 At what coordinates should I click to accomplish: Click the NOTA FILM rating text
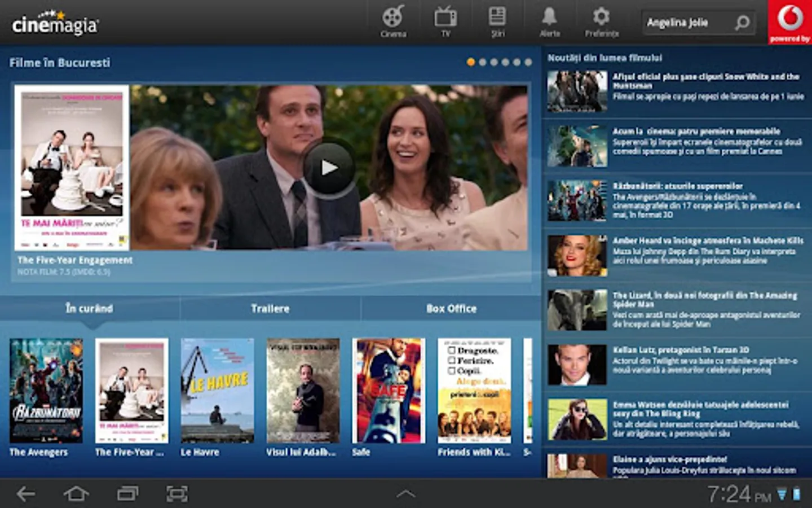click(x=64, y=272)
